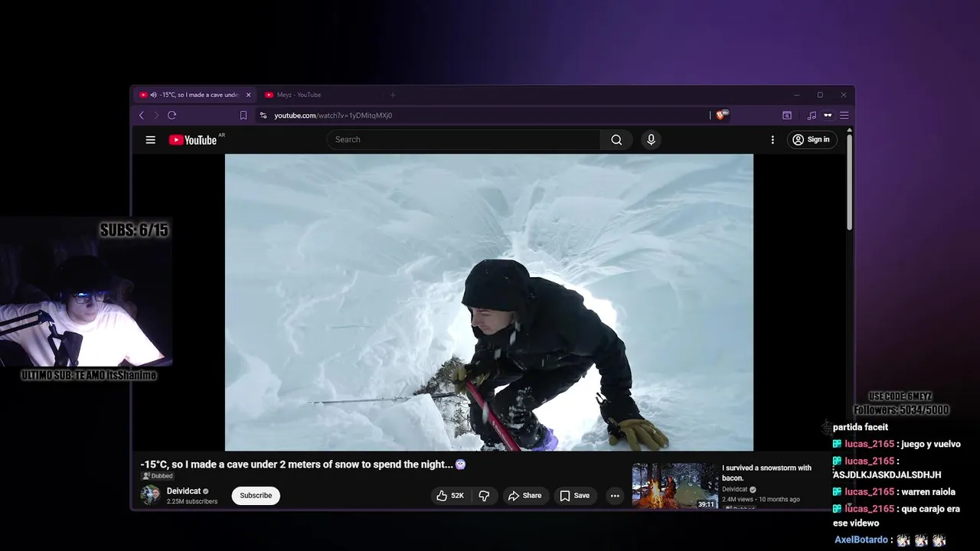Open the sunglasses icon in the browser toolbar

828,116
